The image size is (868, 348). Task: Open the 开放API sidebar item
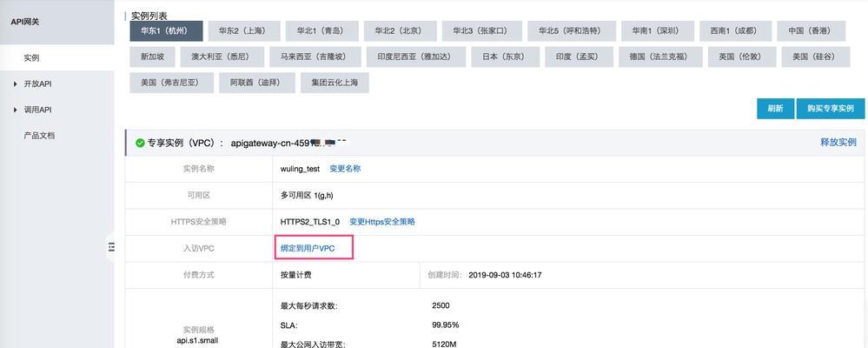point(37,84)
